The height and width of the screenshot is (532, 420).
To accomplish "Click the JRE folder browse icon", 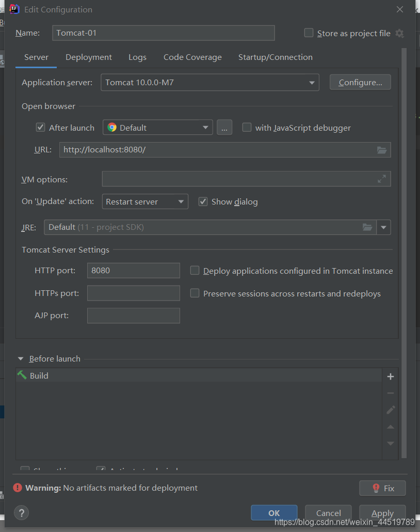I will [367, 227].
